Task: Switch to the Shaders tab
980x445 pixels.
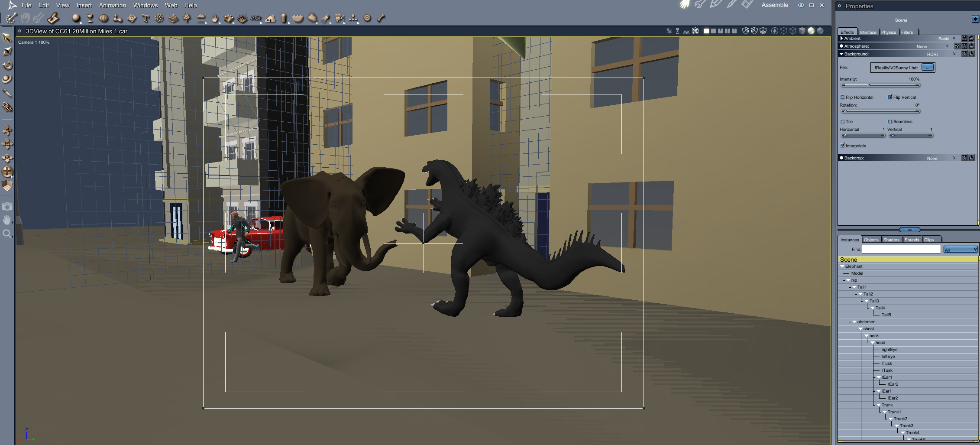Action: pos(891,240)
